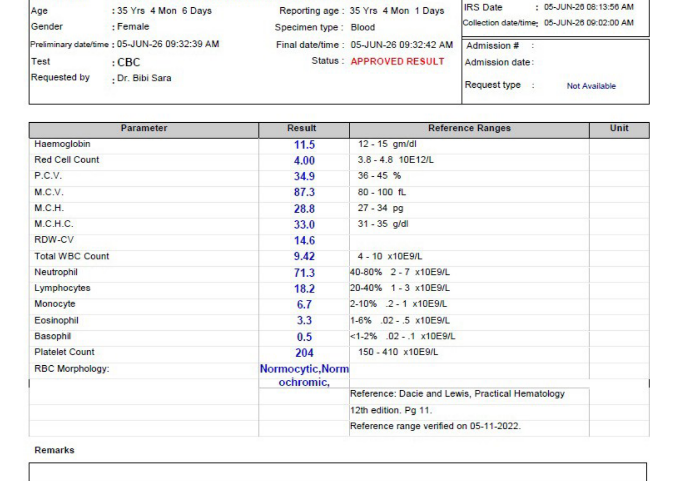Screen dimensions: 674x481
Task: Click reference range 31 - 35 g/dl
Action: 383,224
